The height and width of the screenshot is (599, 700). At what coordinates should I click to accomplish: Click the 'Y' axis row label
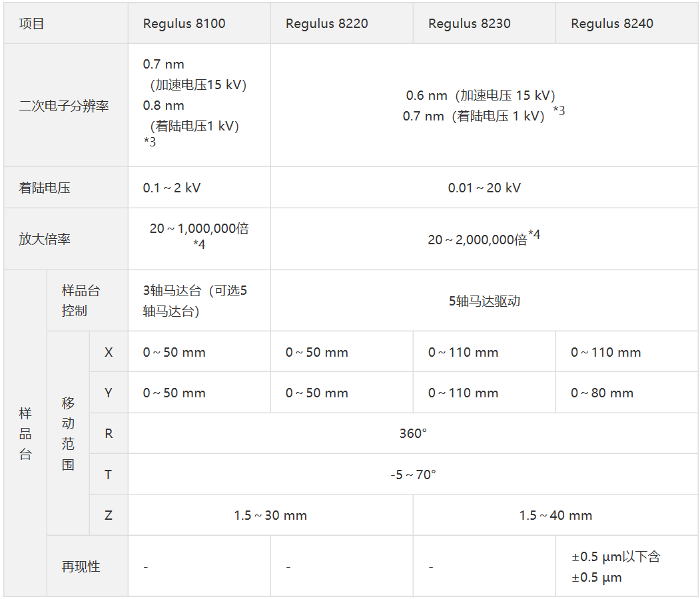pos(109,393)
